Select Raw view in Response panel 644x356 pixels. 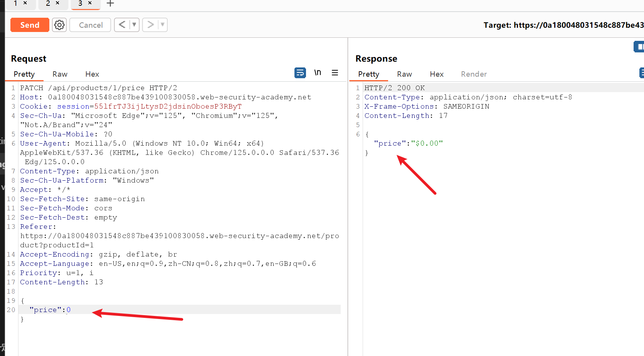pos(405,74)
